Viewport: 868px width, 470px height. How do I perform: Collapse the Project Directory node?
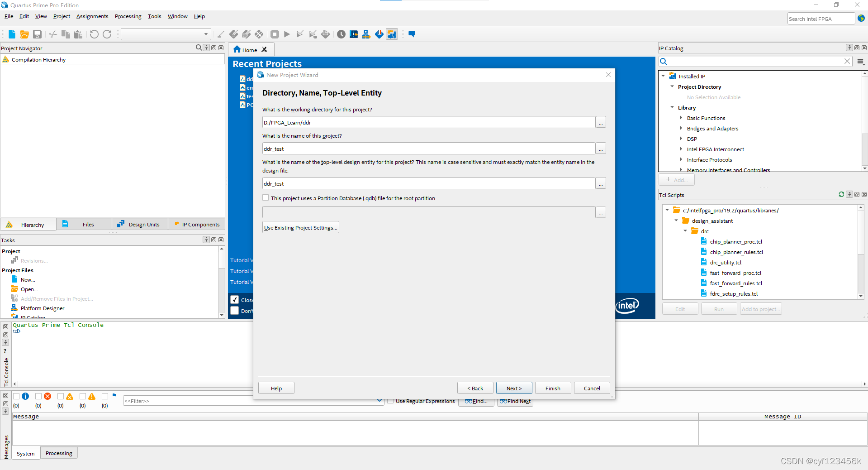pyautogui.click(x=672, y=86)
